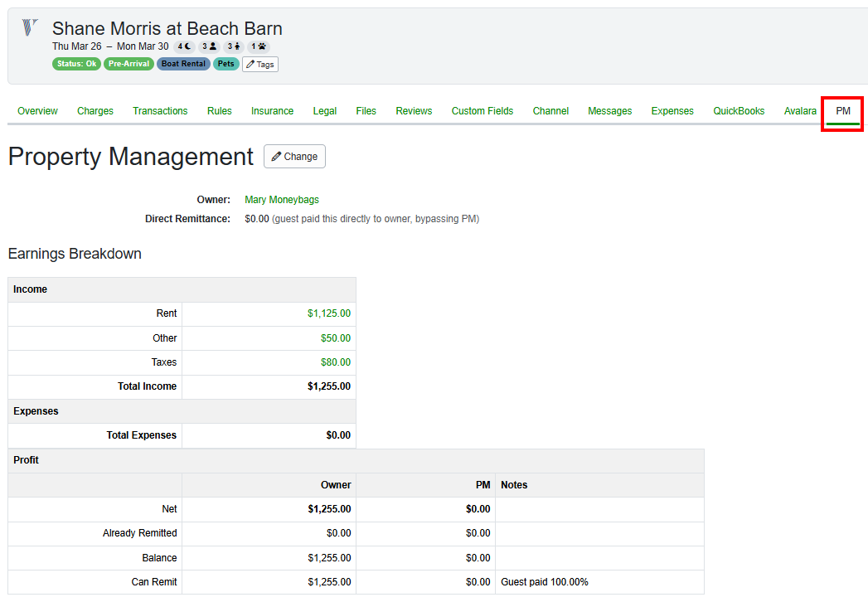The width and height of the screenshot is (868, 602).
Task: Select the Reviews tab
Action: pyautogui.click(x=414, y=110)
